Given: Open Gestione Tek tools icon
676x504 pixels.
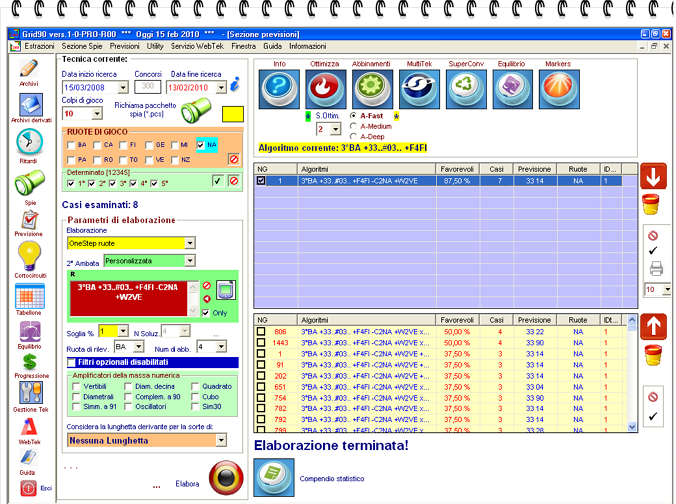Looking at the screenshot, I should pyautogui.click(x=30, y=393).
